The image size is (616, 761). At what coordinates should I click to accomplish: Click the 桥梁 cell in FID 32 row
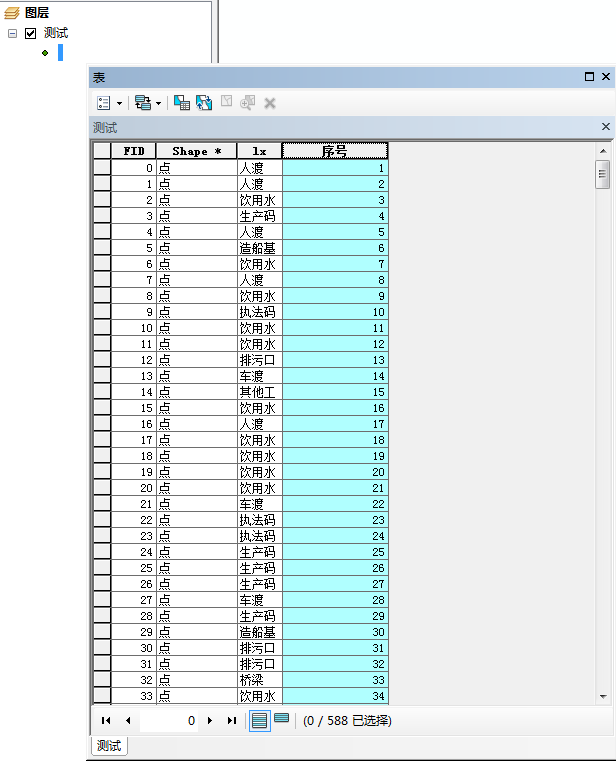[260, 680]
